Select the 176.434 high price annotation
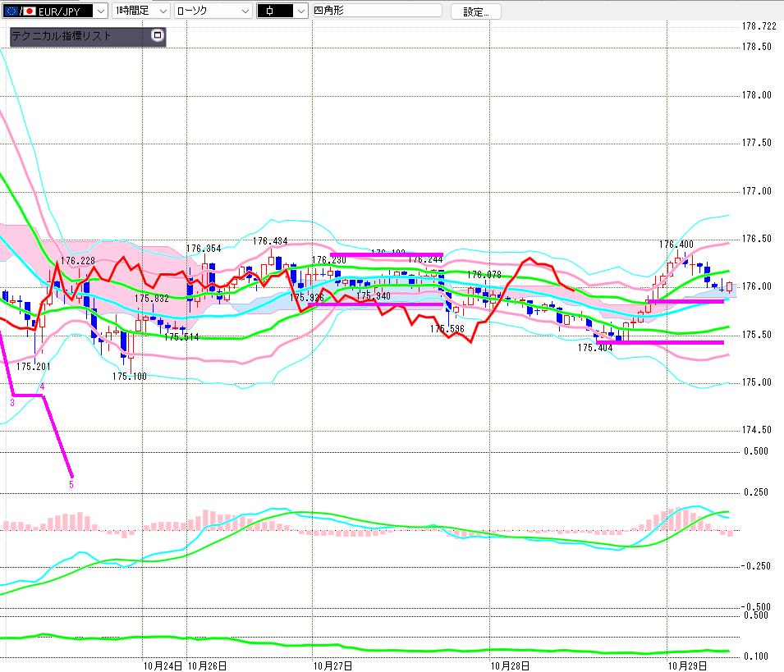784x672 pixels. pyautogui.click(x=270, y=241)
